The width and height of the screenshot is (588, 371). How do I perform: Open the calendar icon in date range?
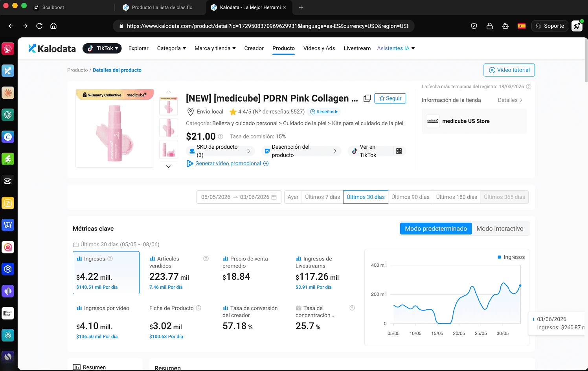coord(274,197)
